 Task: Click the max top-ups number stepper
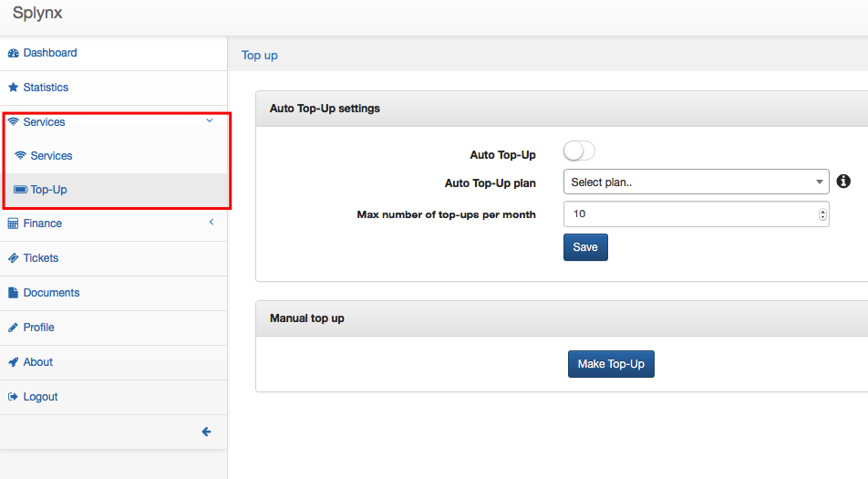pyautogui.click(x=822, y=214)
